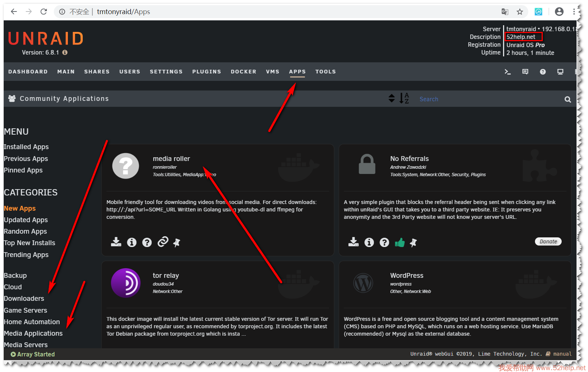Viewport: 588px width, 372px height.
Task: Open the DOCKER tab
Action: (243, 72)
